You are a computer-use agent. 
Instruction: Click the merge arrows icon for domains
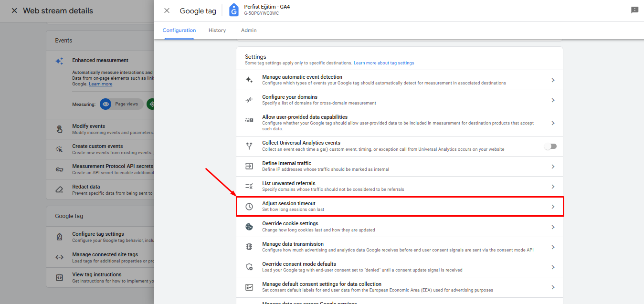coord(249,100)
